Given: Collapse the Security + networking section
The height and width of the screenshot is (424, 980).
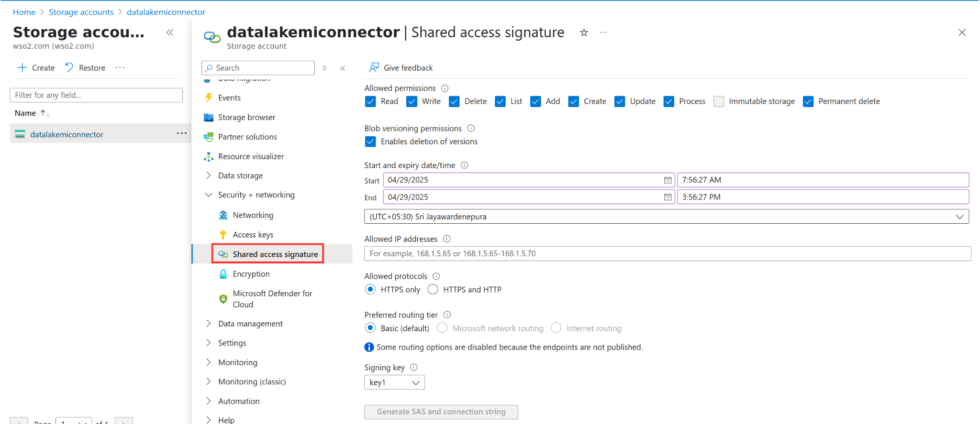Looking at the screenshot, I should click(209, 195).
